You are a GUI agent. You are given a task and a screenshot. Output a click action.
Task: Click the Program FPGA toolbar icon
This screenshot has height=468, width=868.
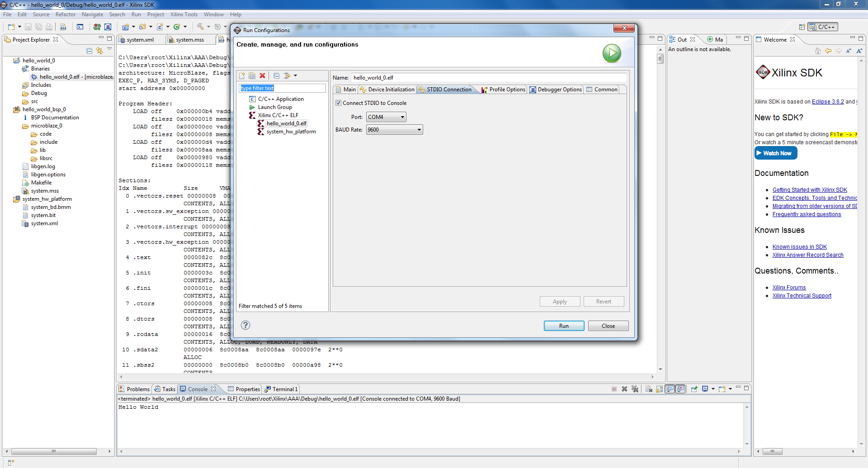point(97,27)
